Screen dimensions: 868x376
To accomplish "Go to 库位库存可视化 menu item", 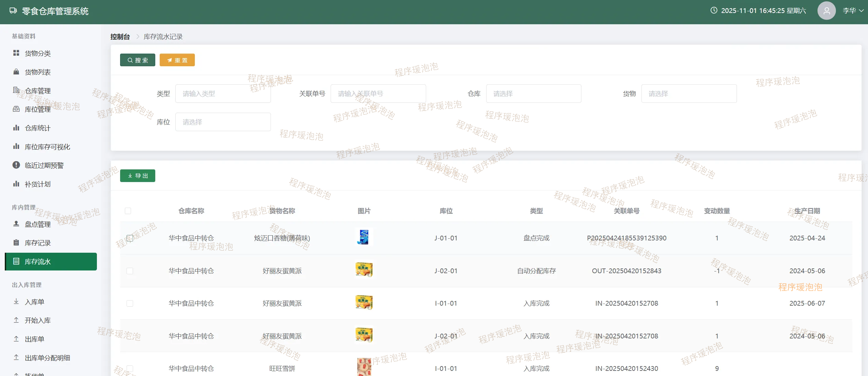I will pyautogui.click(x=47, y=147).
